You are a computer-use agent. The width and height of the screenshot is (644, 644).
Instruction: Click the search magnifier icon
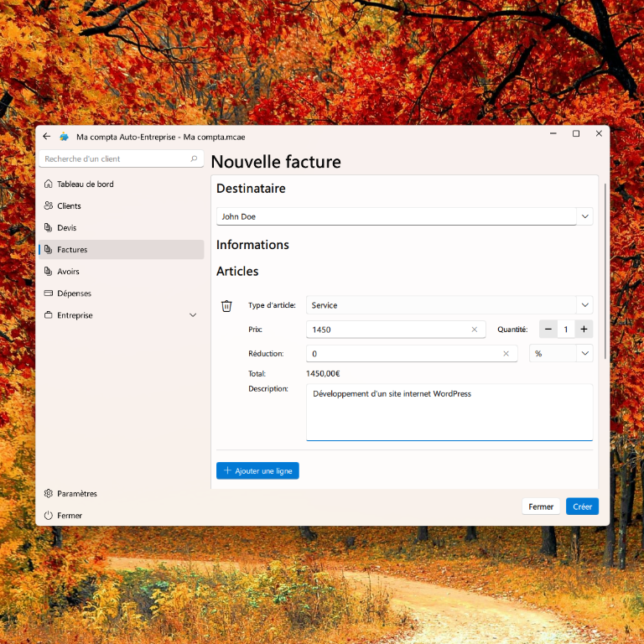tap(195, 158)
